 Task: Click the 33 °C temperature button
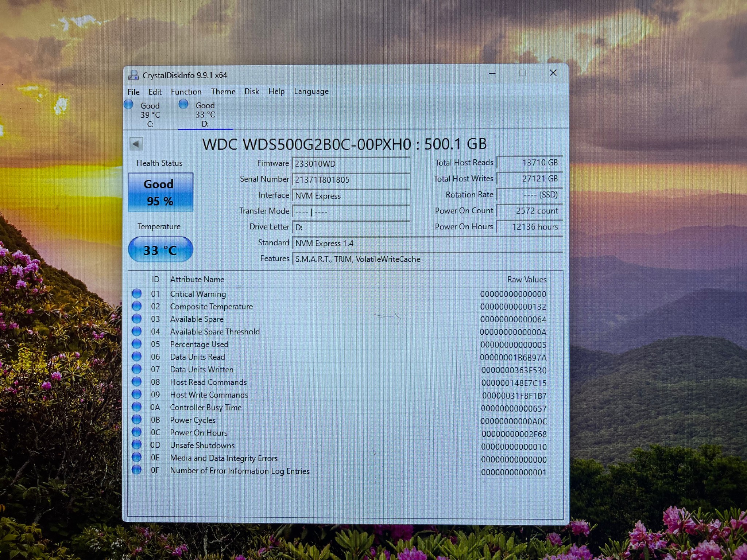[x=160, y=250]
